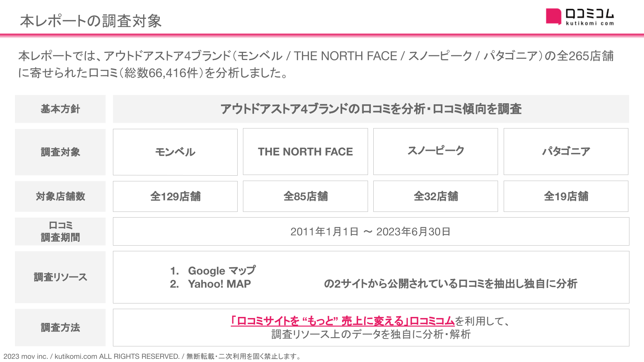Click the Google マップ list item
This screenshot has height=362, width=644.
(x=221, y=271)
